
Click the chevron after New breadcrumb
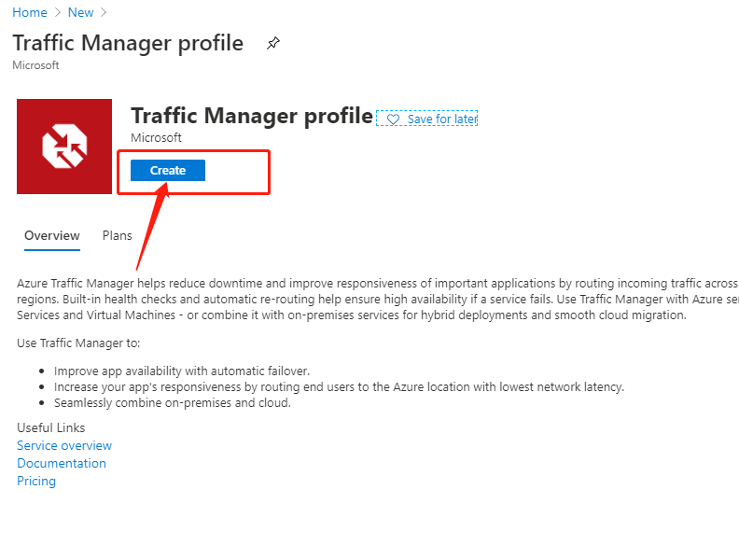104,12
